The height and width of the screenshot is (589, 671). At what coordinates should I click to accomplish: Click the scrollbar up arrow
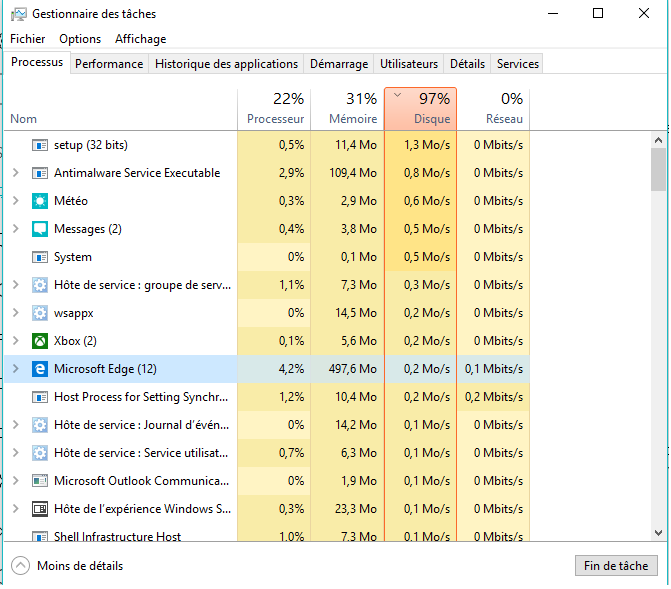click(x=658, y=140)
